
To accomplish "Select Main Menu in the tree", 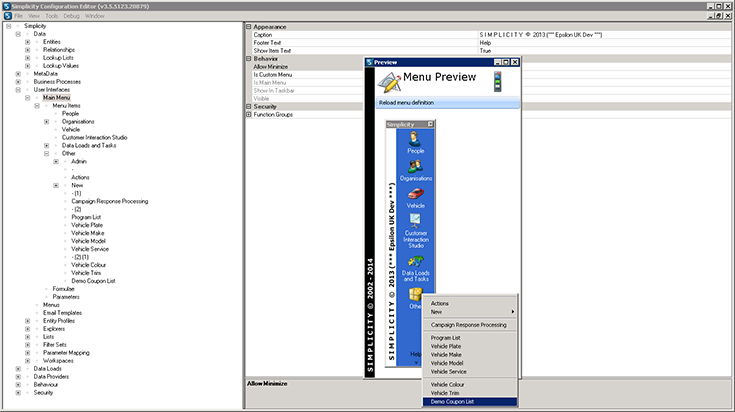I will 56,97.
